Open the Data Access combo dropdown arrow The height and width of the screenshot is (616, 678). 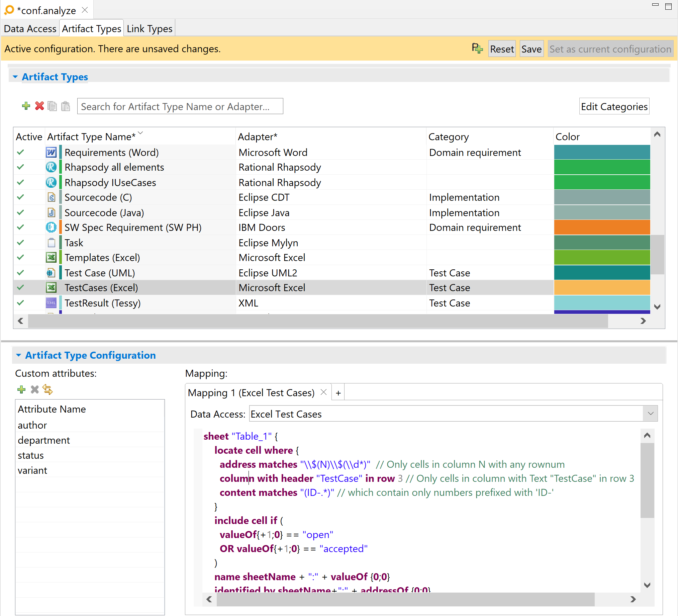(x=651, y=414)
